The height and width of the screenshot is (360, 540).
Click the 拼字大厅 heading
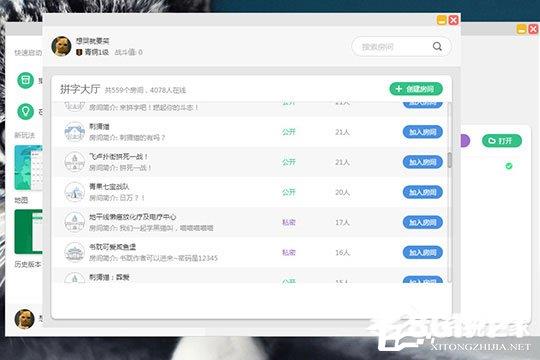tap(80, 89)
